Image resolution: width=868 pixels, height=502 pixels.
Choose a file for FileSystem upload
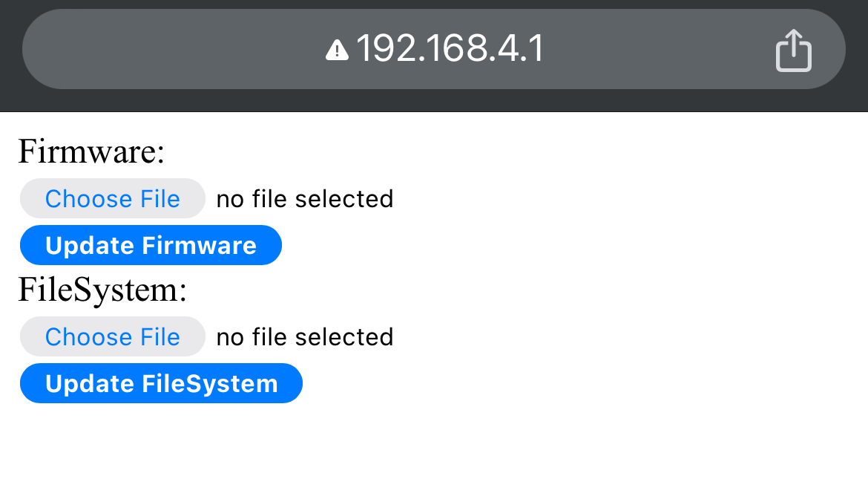112,337
